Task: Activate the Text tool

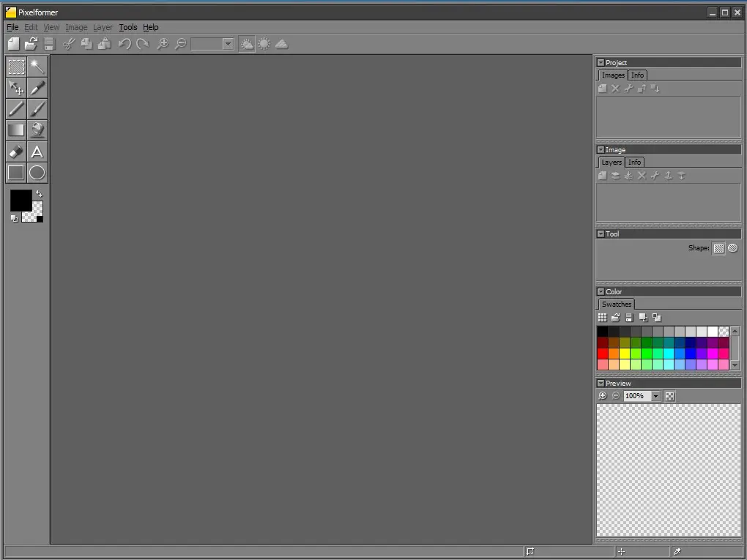Action: [x=37, y=152]
